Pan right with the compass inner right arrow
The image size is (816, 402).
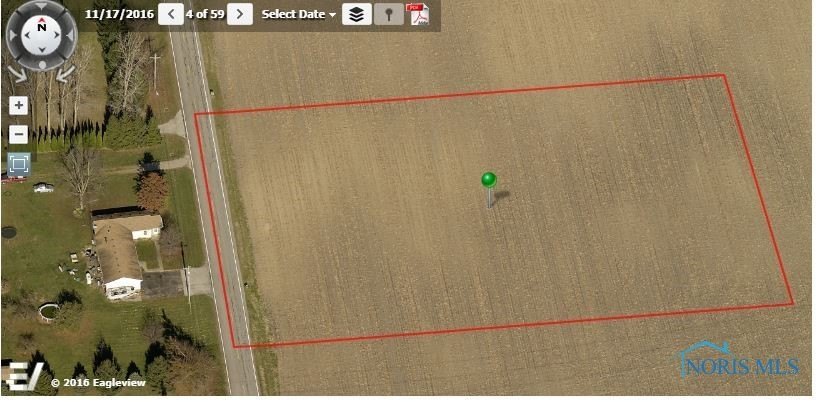click(57, 36)
